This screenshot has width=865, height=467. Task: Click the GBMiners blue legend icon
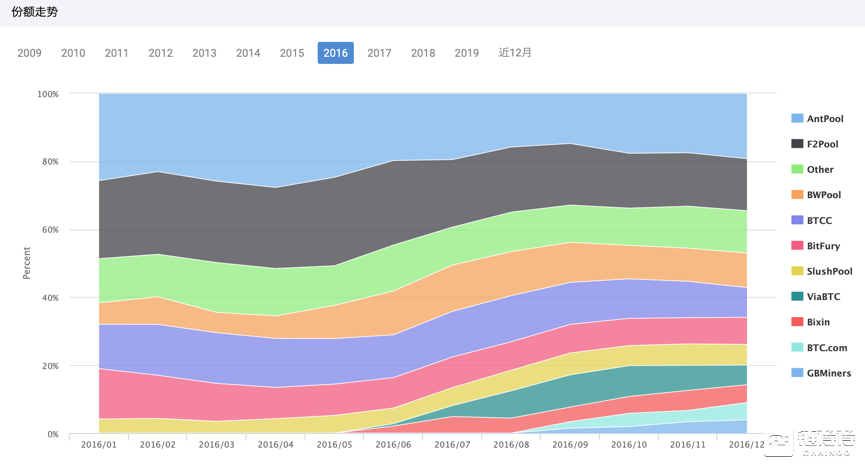797,373
